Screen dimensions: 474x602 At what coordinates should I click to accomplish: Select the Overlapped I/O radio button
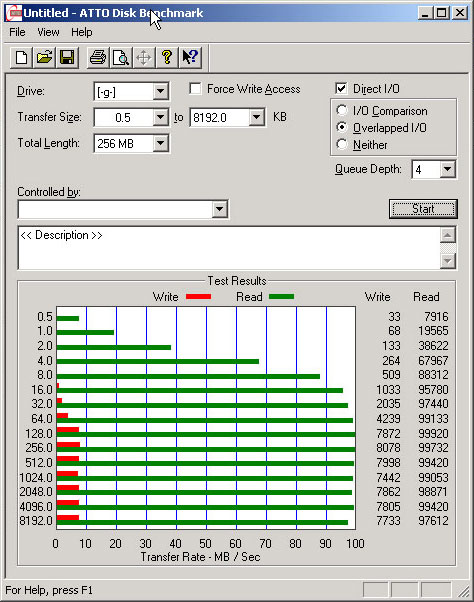[342, 127]
